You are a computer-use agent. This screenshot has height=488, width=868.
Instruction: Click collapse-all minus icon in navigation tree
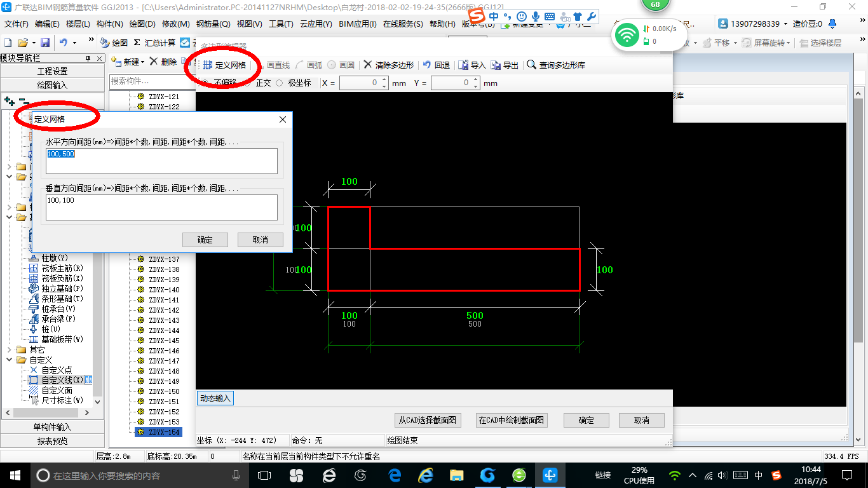(x=24, y=101)
